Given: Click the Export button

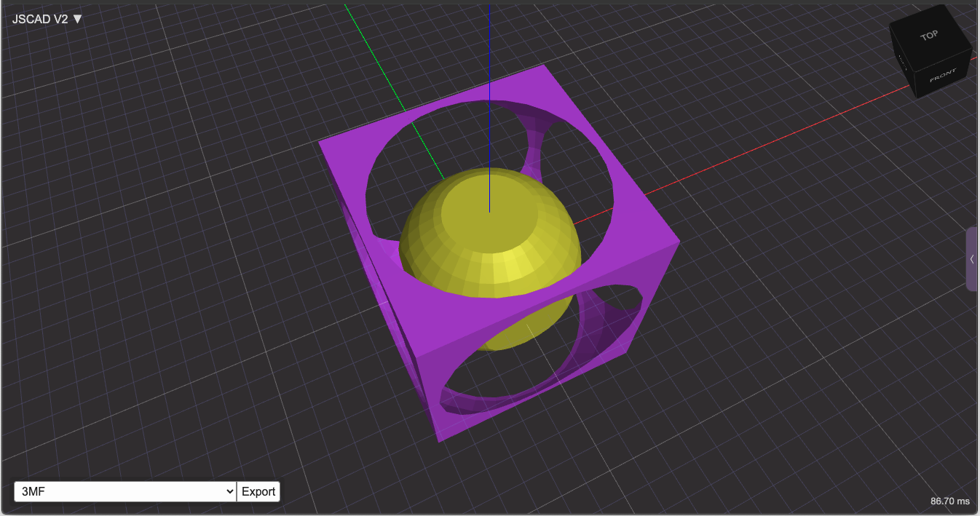Looking at the screenshot, I should (258, 491).
